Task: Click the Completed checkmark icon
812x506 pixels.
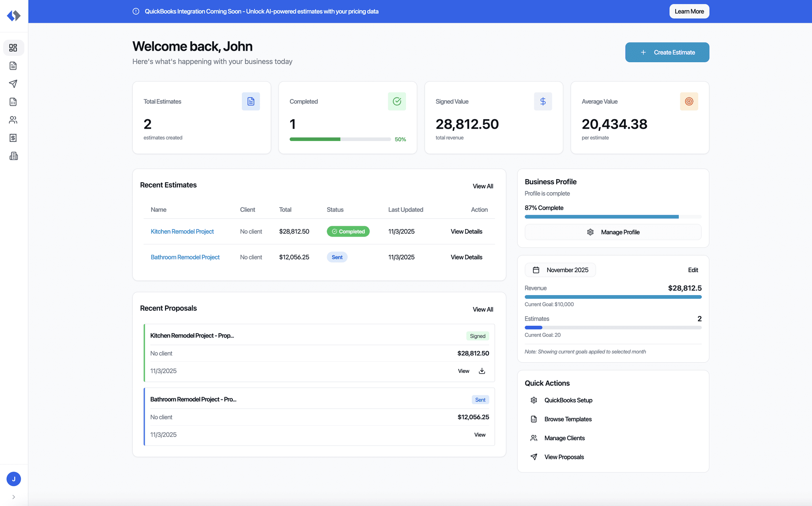Action: click(x=397, y=101)
